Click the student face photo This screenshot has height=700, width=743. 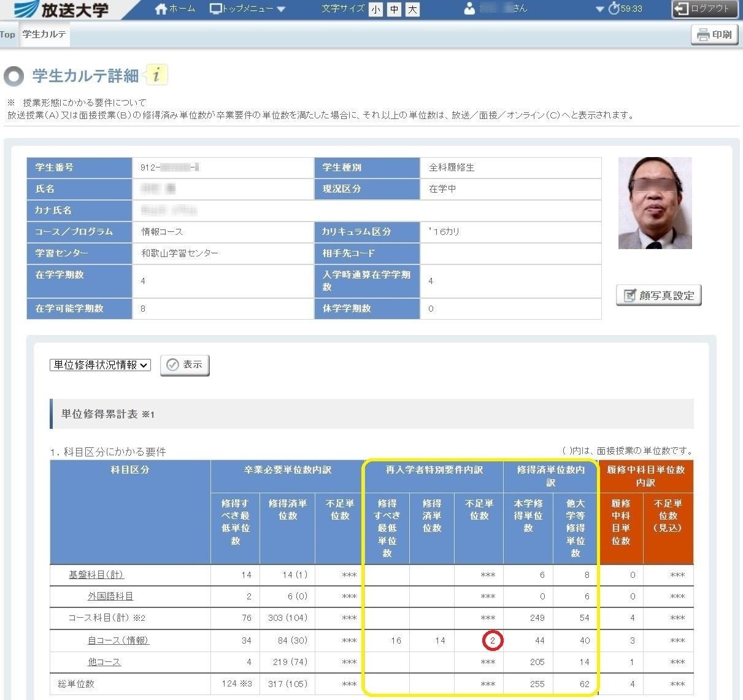655,203
